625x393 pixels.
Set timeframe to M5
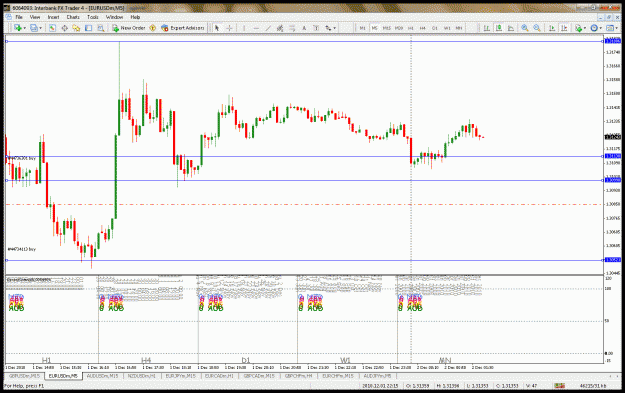coord(374,28)
